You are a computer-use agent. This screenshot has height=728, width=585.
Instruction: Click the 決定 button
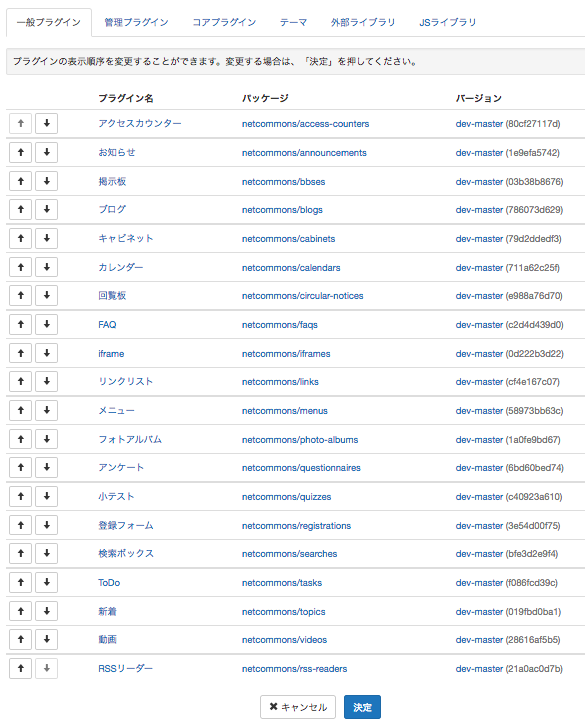point(362,707)
